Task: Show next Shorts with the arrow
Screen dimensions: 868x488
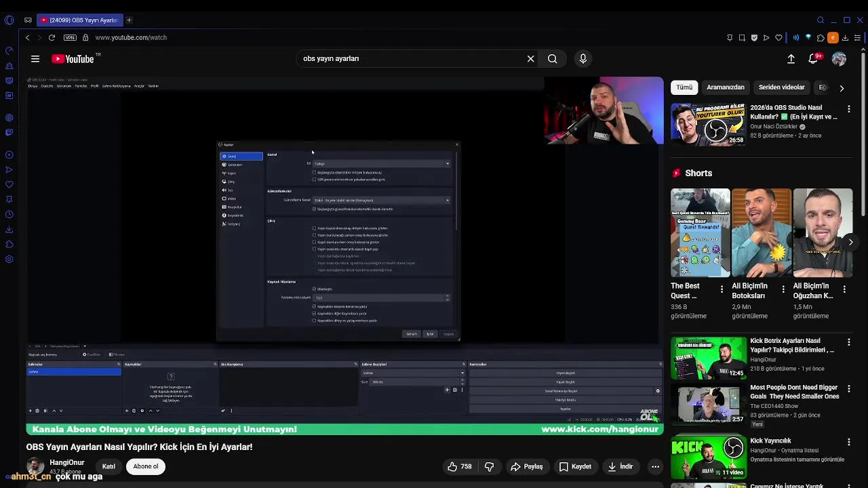Action: (850, 242)
